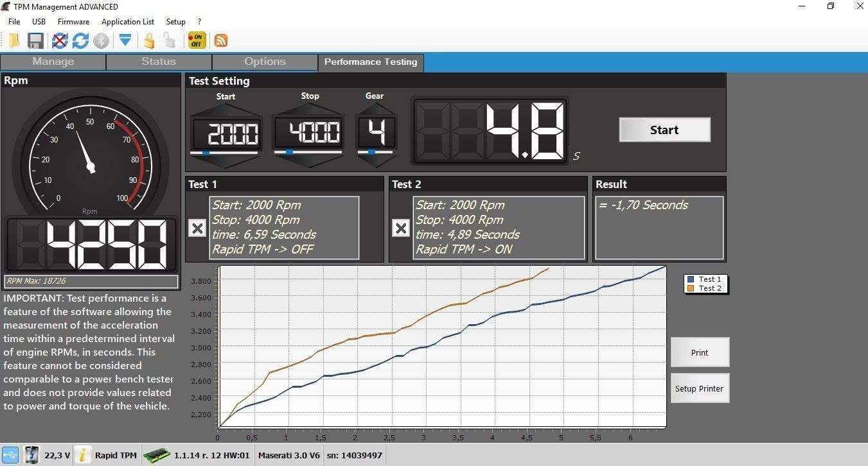This screenshot has width=868, height=466.
Task: Click the green memory chip icon
Action: click(x=156, y=455)
